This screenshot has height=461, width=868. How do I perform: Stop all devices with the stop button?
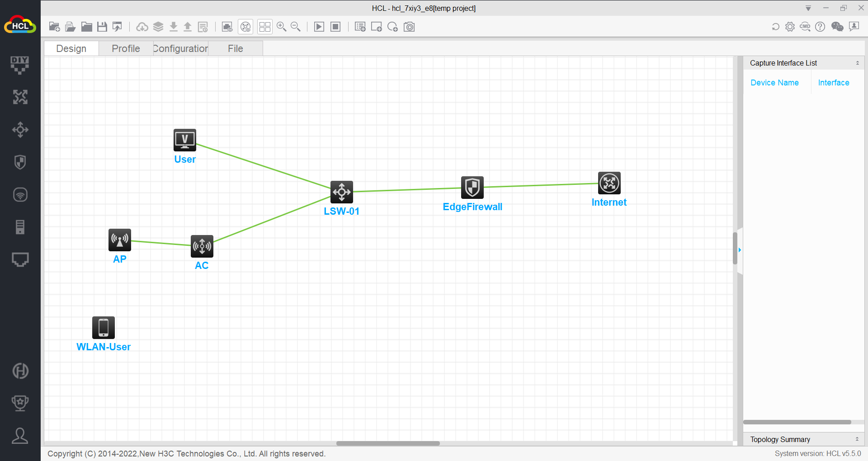coord(335,27)
